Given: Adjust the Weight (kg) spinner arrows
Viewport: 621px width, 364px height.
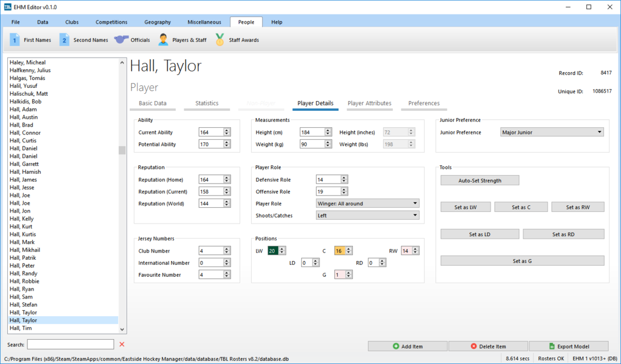Looking at the screenshot, I should 328,144.
